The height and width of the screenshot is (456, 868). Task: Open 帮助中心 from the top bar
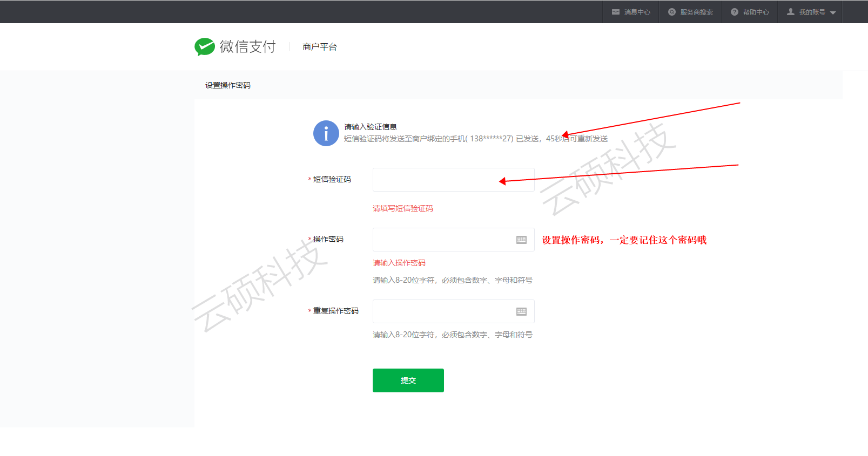[x=756, y=12]
